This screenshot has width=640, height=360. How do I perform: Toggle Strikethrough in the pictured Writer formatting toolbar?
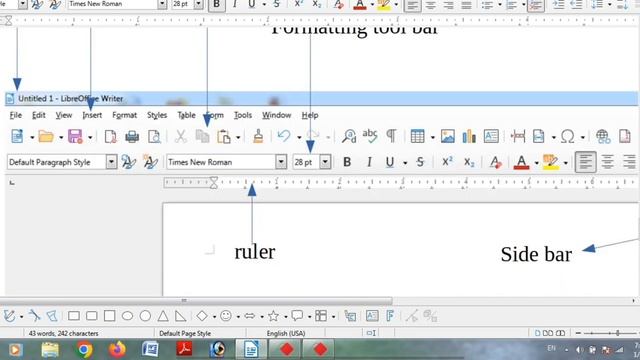420,162
